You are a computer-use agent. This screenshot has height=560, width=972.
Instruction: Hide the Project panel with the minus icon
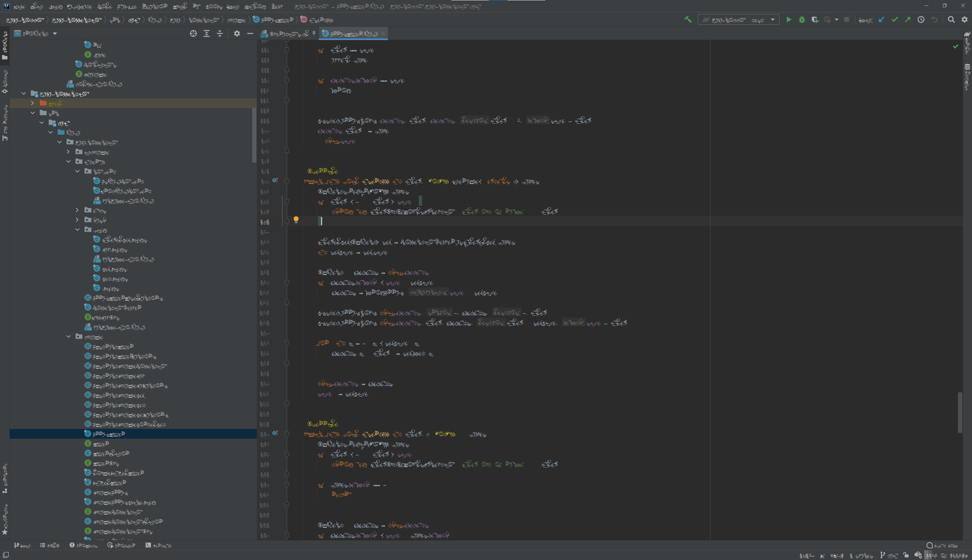250,33
